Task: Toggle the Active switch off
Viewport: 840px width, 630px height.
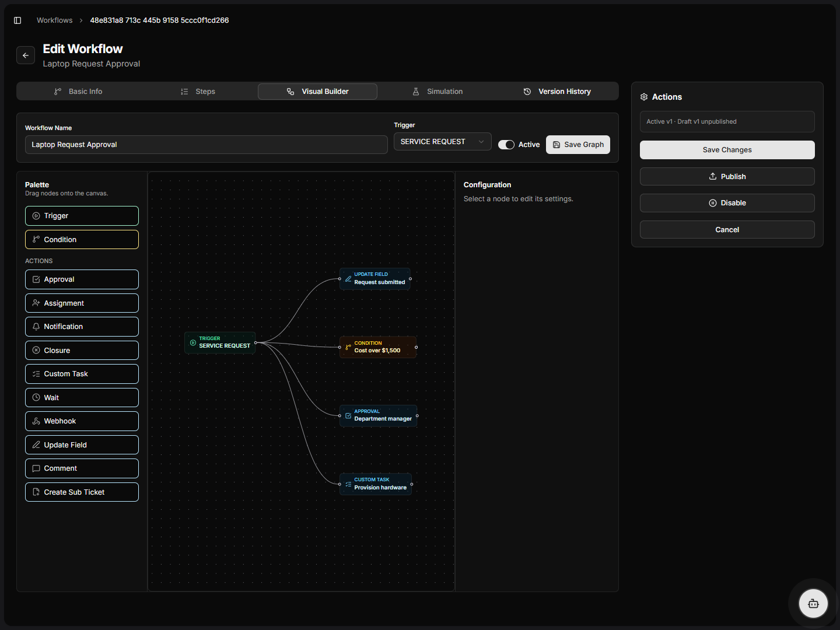Action: (x=506, y=145)
